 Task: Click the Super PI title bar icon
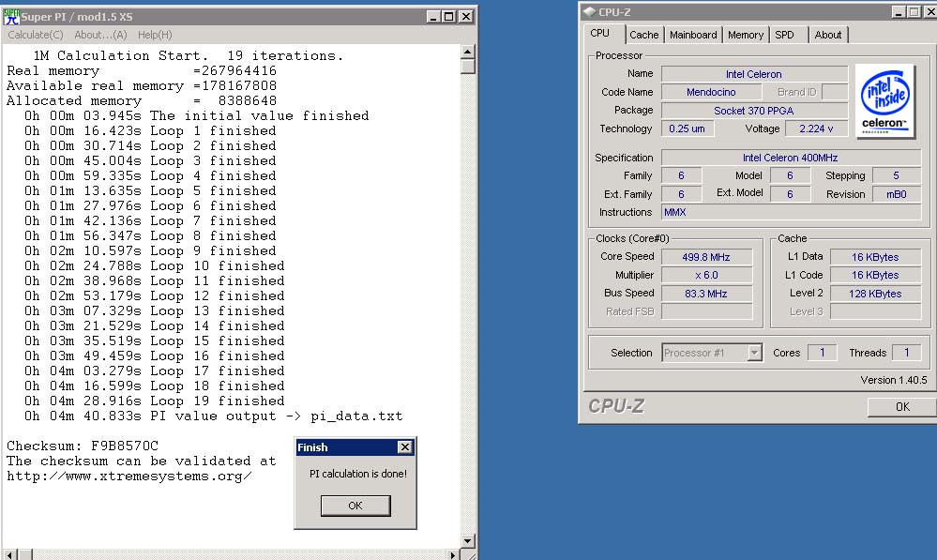coord(12,17)
